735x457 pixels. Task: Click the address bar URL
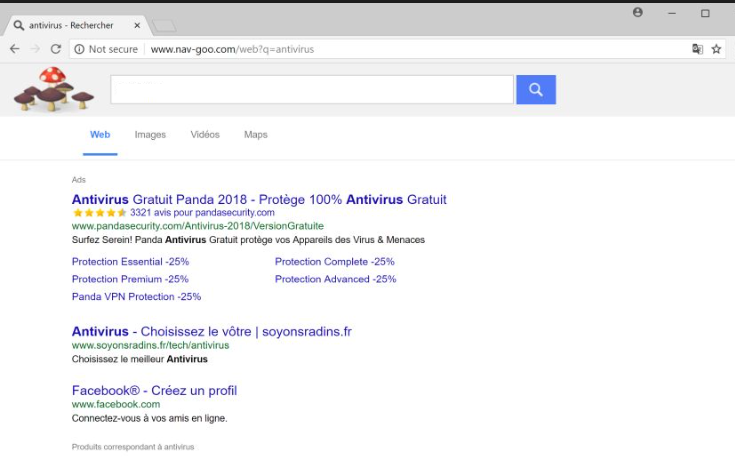(x=232, y=49)
